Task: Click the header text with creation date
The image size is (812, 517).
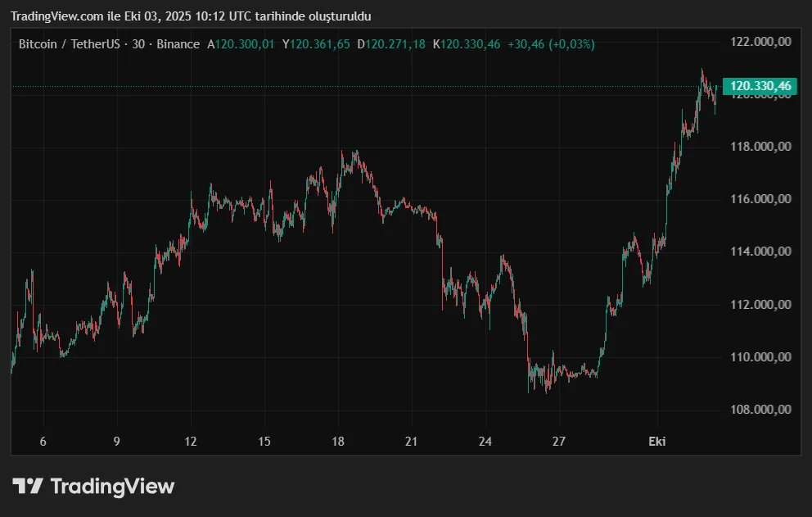Action: click(x=190, y=16)
